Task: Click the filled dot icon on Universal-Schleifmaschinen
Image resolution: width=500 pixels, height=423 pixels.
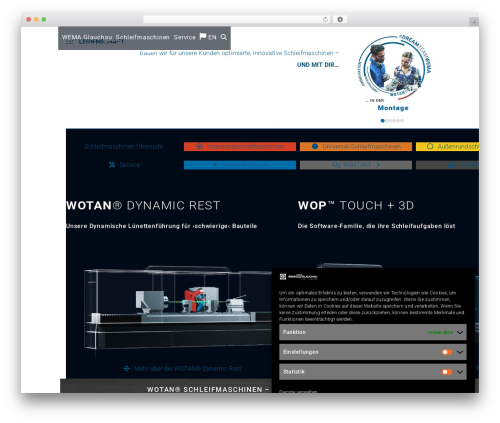Action: (315, 146)
